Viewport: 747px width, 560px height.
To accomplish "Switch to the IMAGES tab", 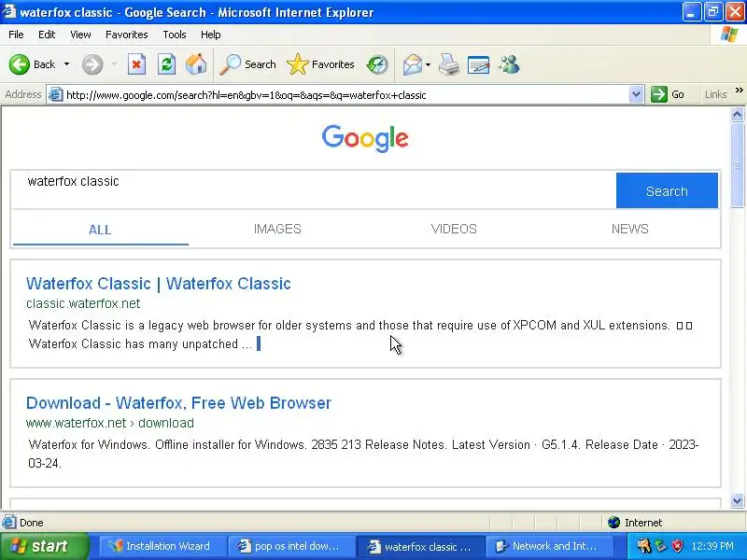I will pyautogui.click(x=277, y=229).
